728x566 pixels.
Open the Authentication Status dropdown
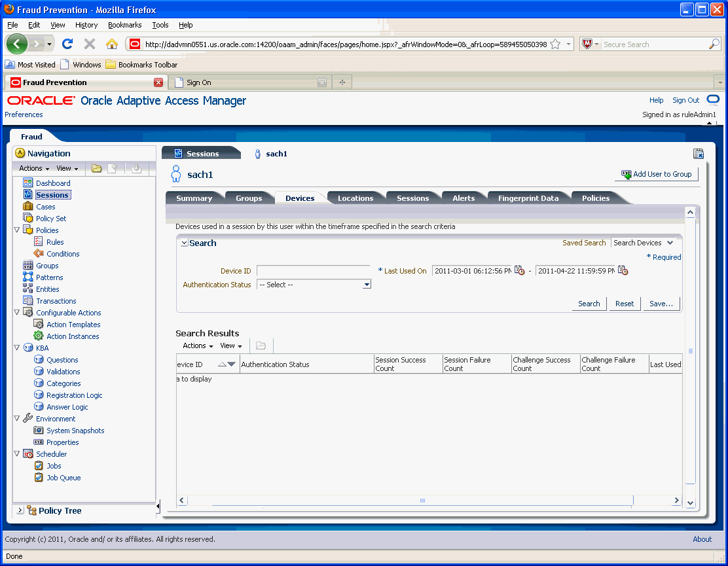point(365,285)
